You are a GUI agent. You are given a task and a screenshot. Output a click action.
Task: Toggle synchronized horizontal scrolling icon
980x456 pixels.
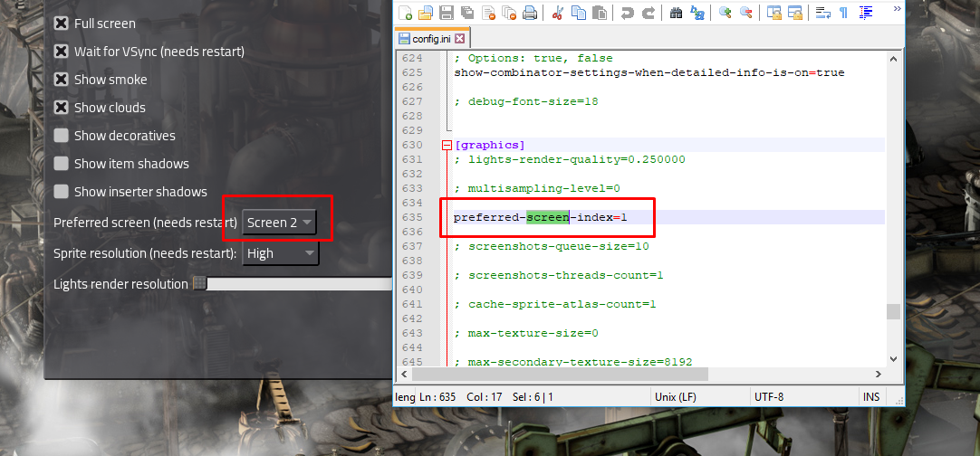(x=795, y=13)
